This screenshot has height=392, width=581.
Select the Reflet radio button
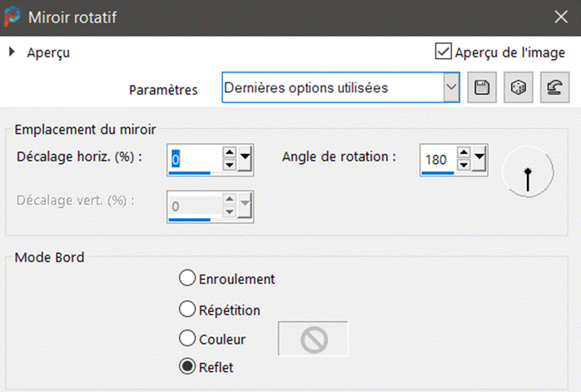[187, 366]
